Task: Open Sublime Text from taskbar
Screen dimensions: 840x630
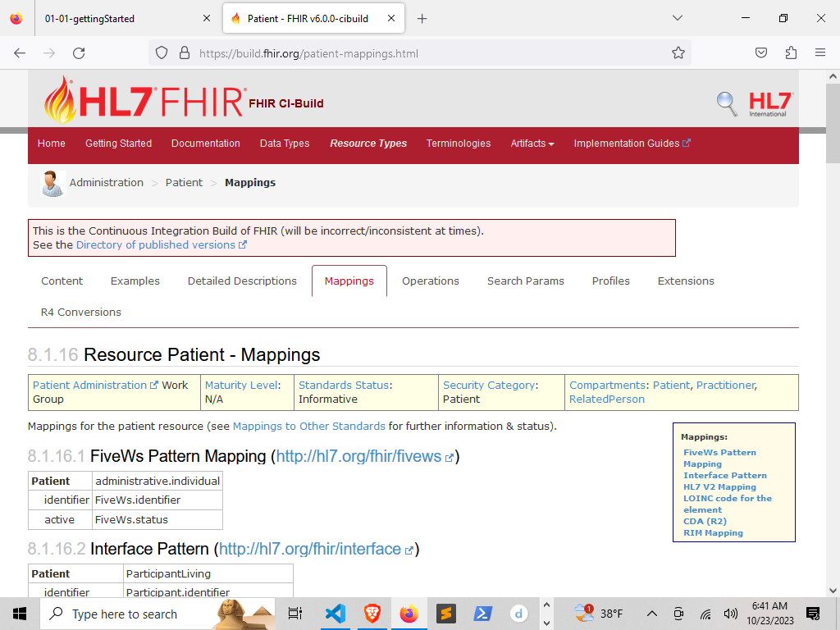Action: coord(445,614)
